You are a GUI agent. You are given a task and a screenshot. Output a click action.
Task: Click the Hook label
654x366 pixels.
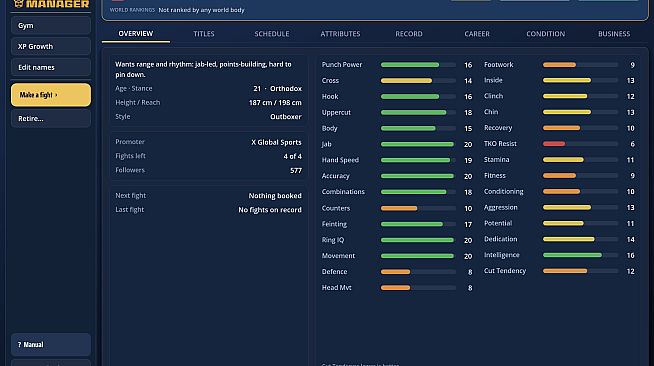(330, 96)
